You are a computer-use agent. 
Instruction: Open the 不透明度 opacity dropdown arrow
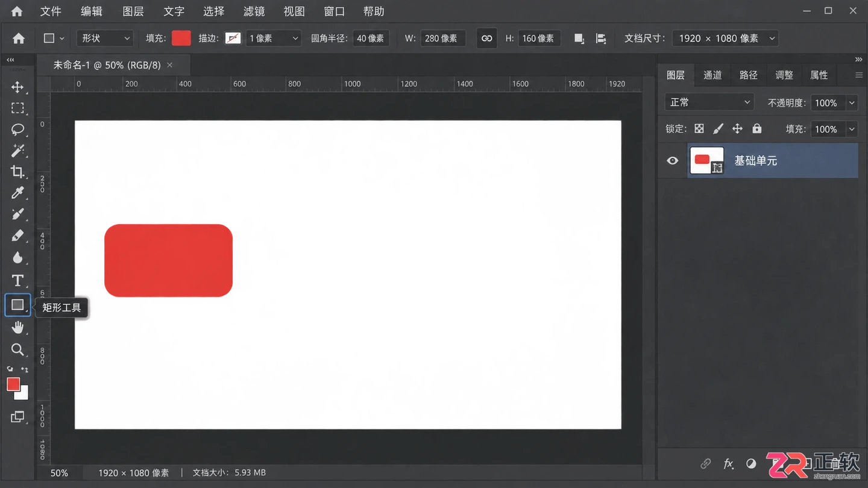point(852,103)
